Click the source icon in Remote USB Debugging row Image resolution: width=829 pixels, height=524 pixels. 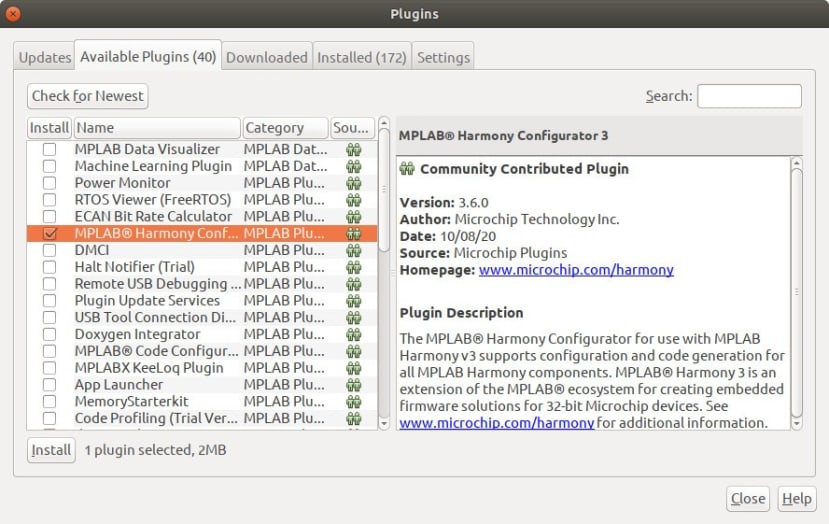[354, 284]
